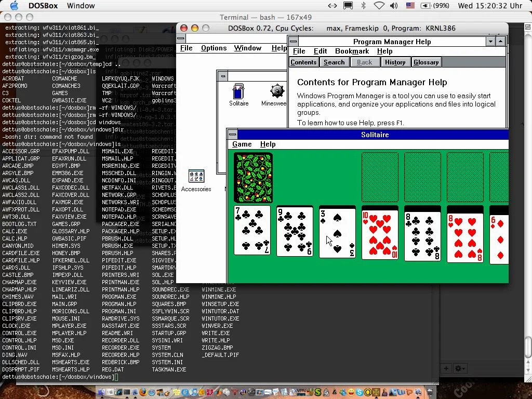Image resolution: width=532 pixels, height=399 pixels.
Task: Pick the 8 of clubs card
Action: [423, 236]
